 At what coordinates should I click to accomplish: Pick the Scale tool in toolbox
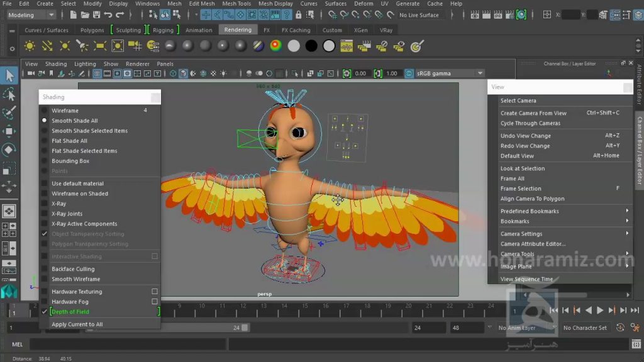click(9, 168)
